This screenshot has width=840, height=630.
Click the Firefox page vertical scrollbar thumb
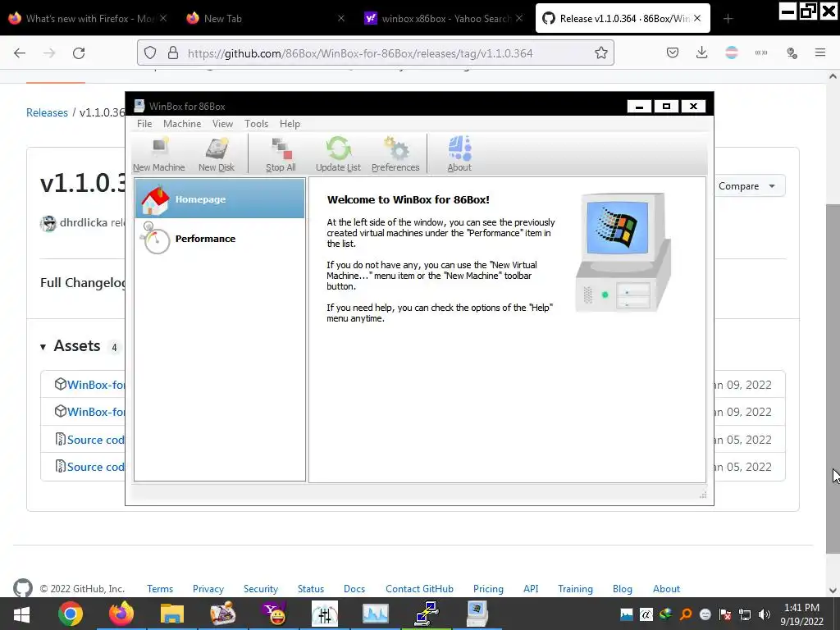[x=833, y=378]
